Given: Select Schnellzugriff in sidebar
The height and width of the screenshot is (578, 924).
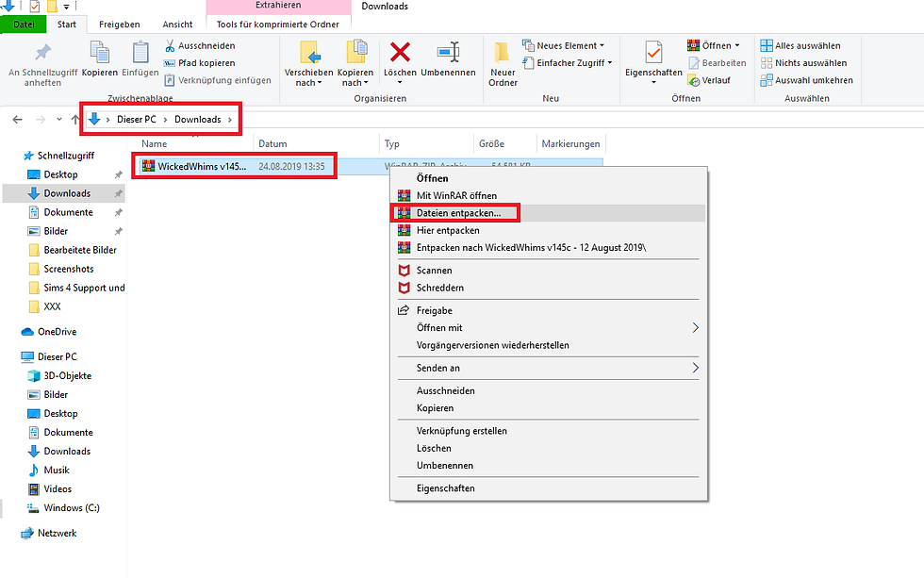Looking at the screenshot, I should click(x=65, y=156).
